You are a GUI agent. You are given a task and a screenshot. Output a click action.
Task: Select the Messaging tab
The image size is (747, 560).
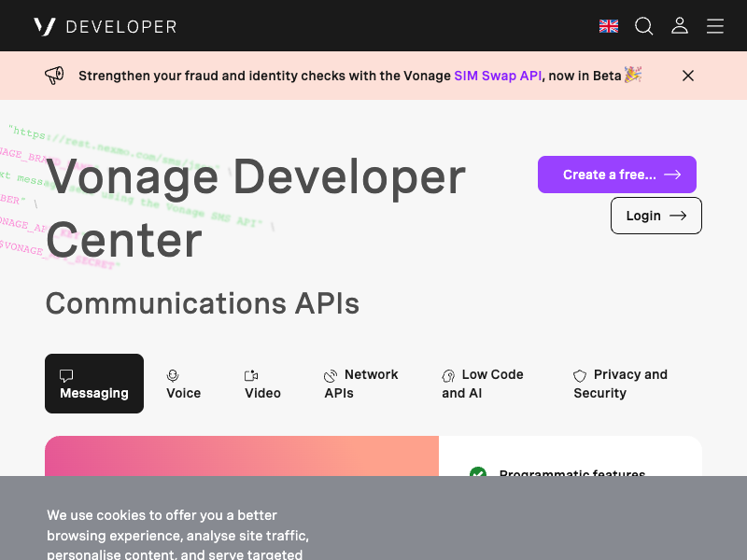tap(94, 384)
